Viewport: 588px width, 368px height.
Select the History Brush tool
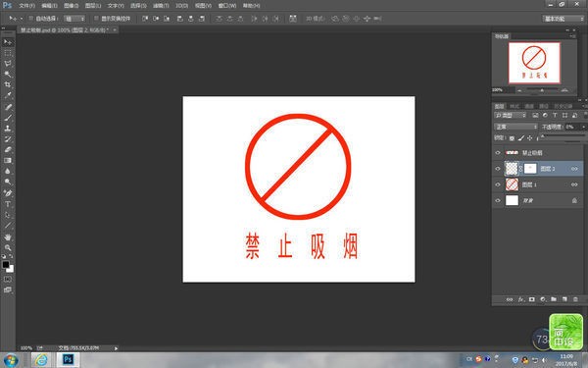click(8, 139)
